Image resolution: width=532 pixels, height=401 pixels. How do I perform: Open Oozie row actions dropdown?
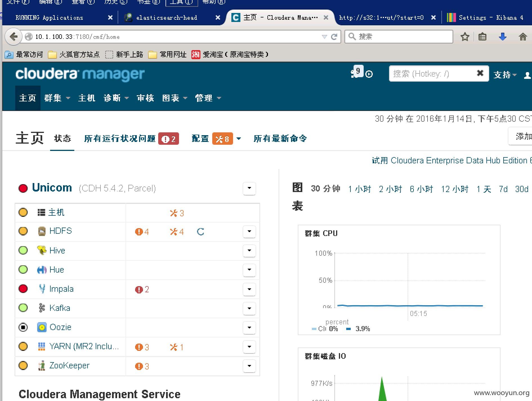tap(249, 328)
